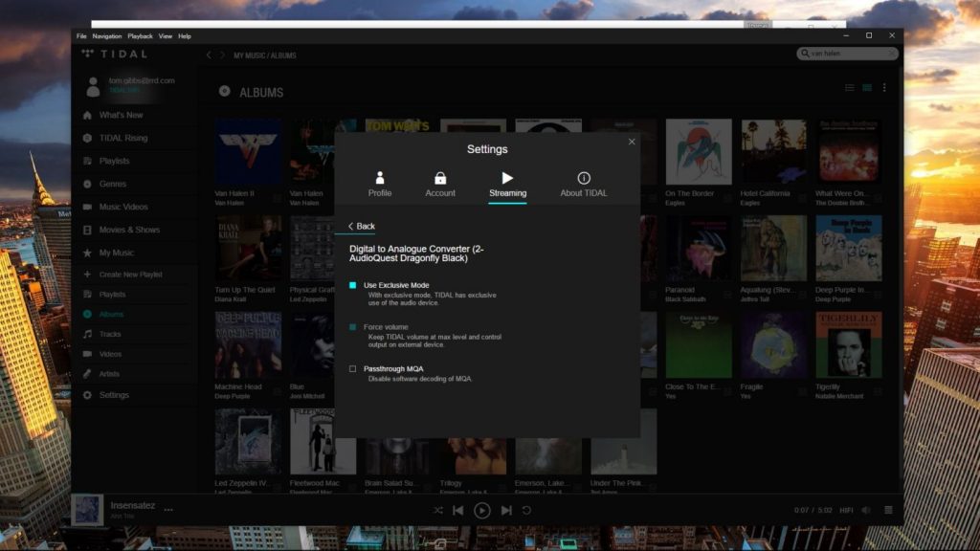Skip to next track
This screenshot has height=551, width=980.
click(x=506, y=511)
